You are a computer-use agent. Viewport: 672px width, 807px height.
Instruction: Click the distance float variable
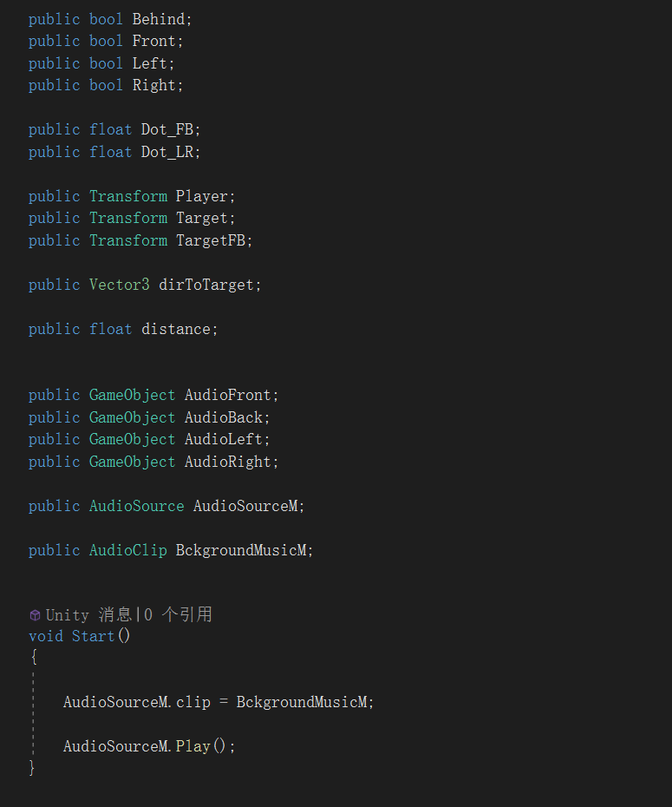[176, 329]
